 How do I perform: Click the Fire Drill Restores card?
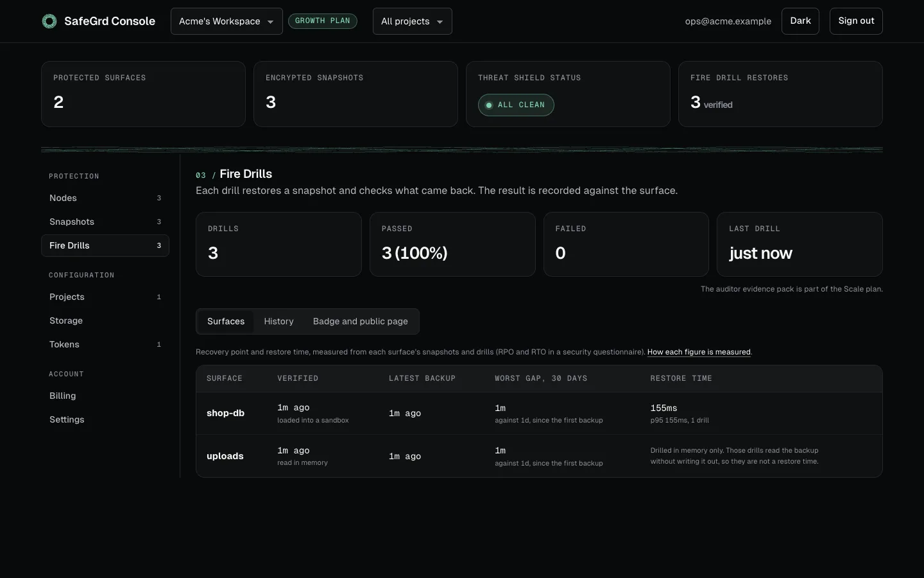point(780,94)
